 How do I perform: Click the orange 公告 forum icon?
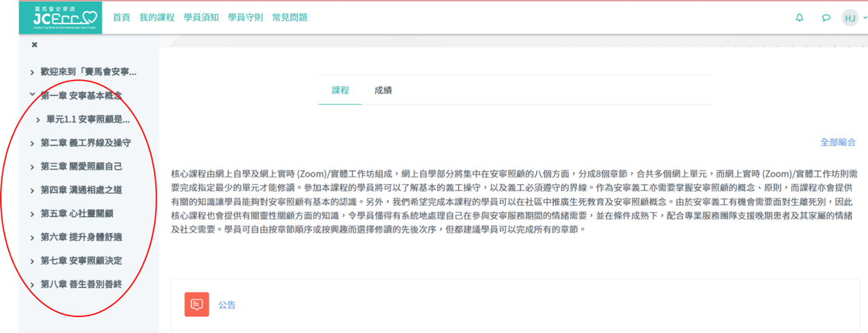point(196,304)
